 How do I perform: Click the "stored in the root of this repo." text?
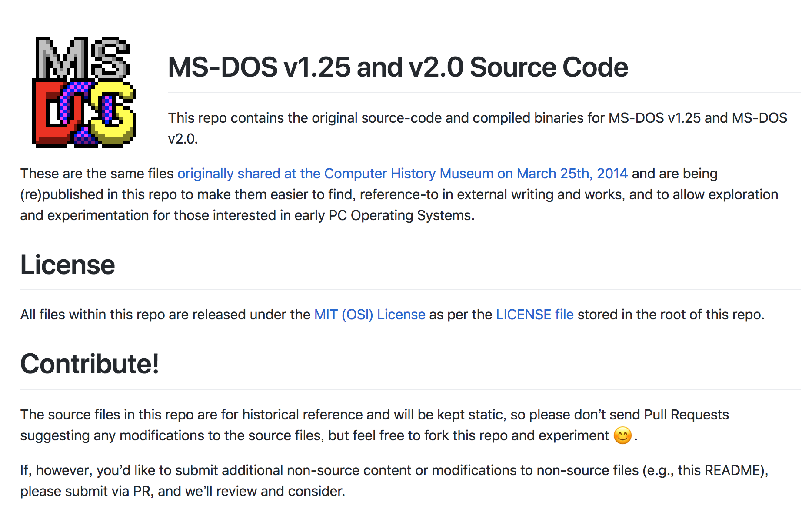671,315
